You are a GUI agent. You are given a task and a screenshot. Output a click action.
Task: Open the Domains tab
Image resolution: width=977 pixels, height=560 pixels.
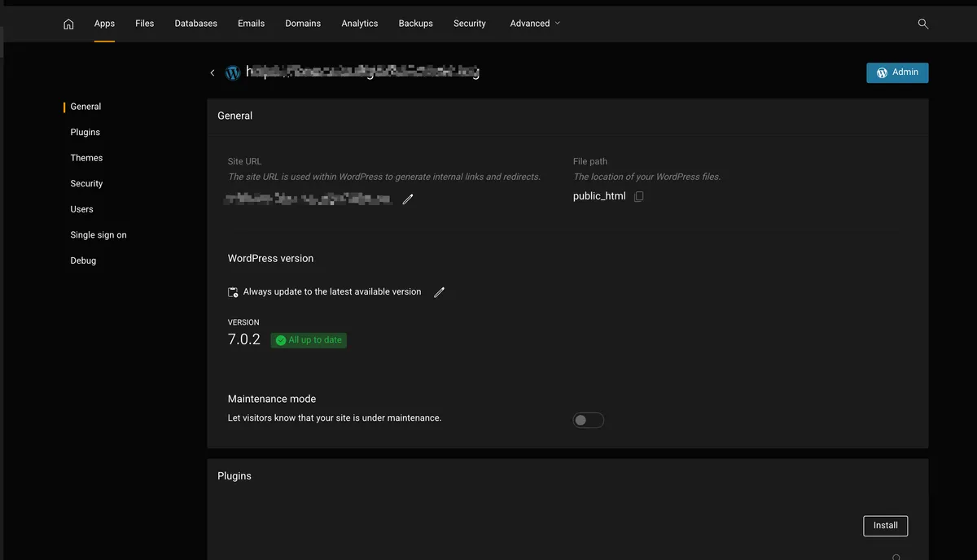(303, 24)
